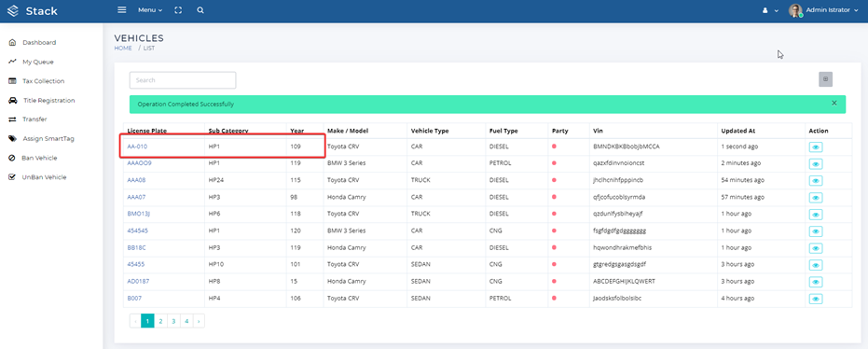Expand the user icon dropdown in header
The height and width of the screenshot is (349, 868).
770,10
